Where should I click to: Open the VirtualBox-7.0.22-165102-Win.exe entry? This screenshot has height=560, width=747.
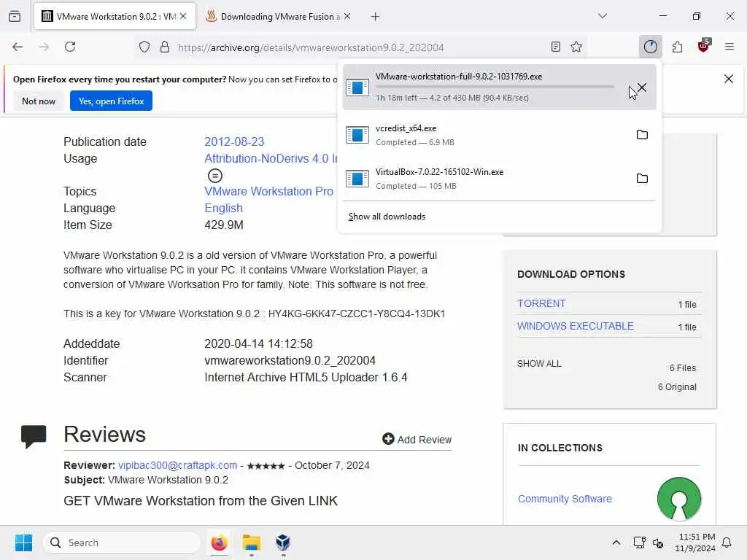pos(499,179)
